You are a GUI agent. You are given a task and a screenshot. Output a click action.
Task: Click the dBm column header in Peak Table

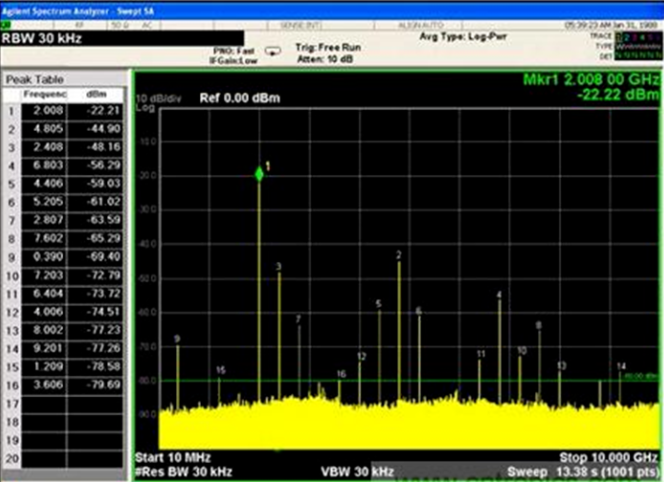tap(96, 92)
